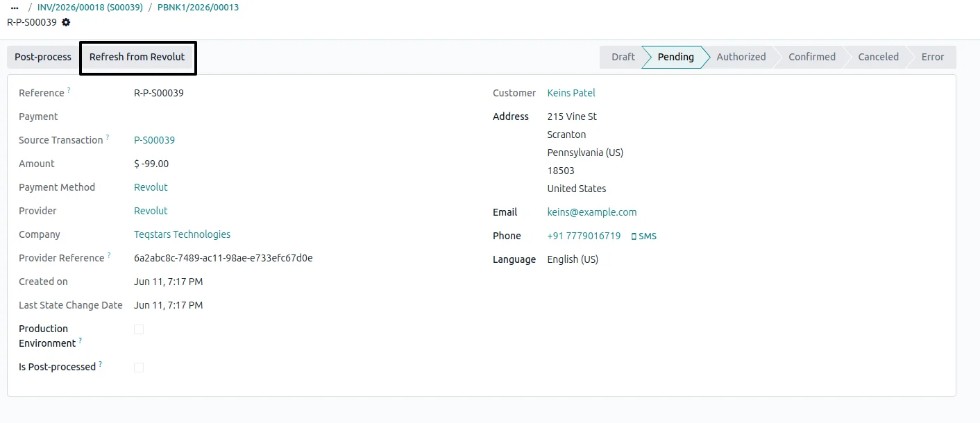Click the 18503 zip code
The width and height of the screenshot is (980, 423).
(x=561, y=171)
